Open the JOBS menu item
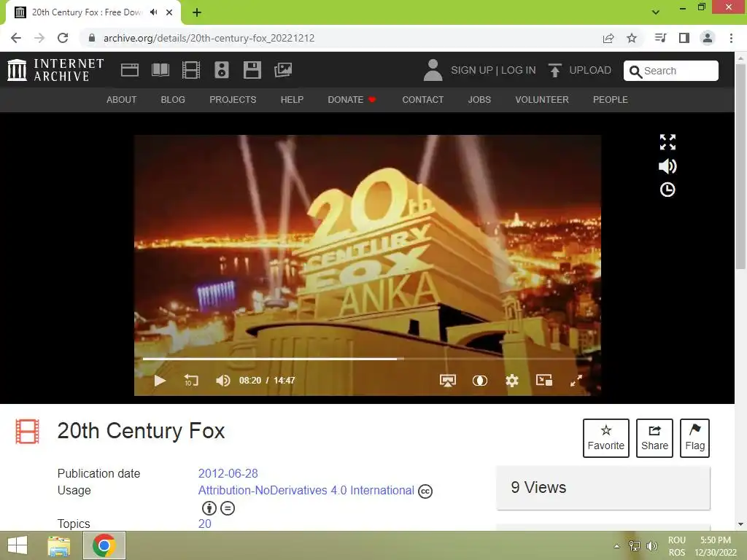747x560 pixels. (x=479, y=99)
